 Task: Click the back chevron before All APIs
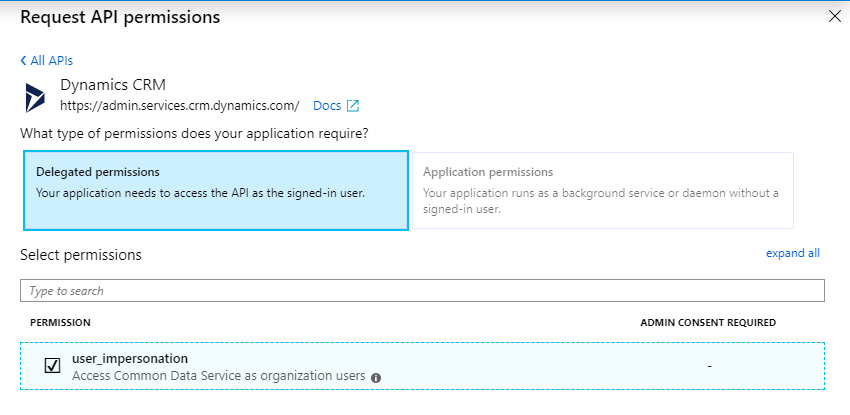pos(23,61)
